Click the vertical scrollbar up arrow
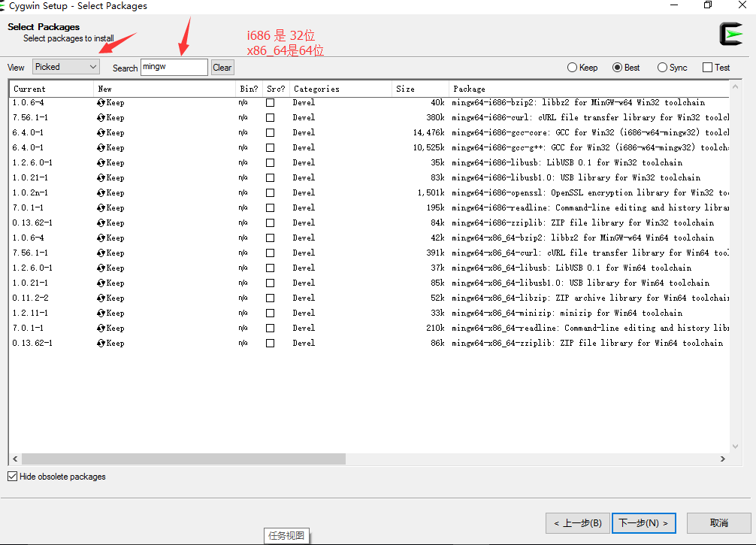756x545 pixels. [735, 86]
